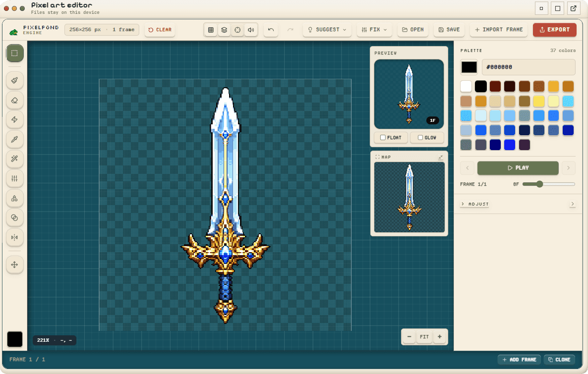Click the MAP minimap thumbnail
The image size is (588, 374).
[x=409, y=197]
